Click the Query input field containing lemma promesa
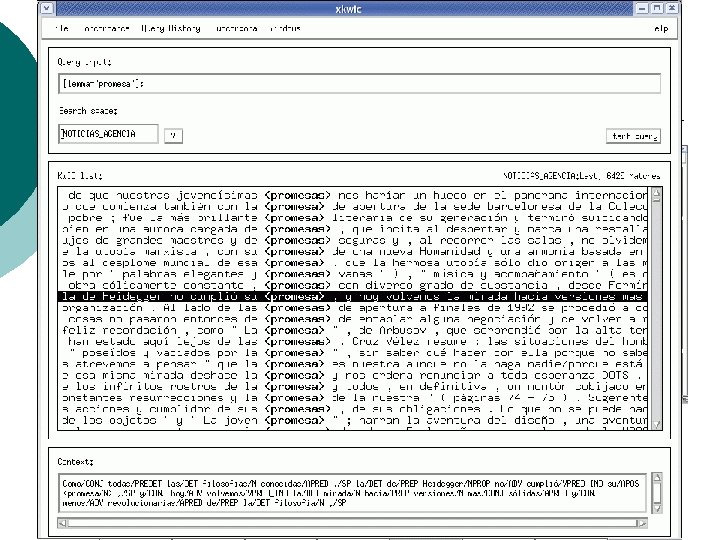The height and width of the screenshot is (540, 720). point(360,84)
